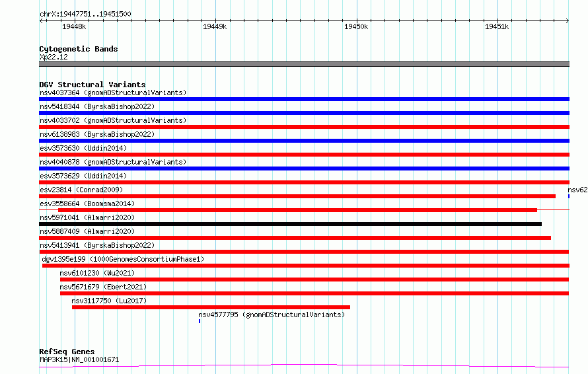Click the black bar under nsv5971041
The height and width of the screenshot is (374, 588).
pyautogui.click(x=290, y=224)
